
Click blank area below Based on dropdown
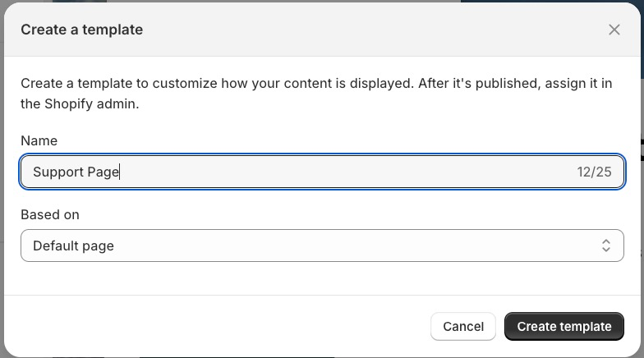[x=322, y=278]
